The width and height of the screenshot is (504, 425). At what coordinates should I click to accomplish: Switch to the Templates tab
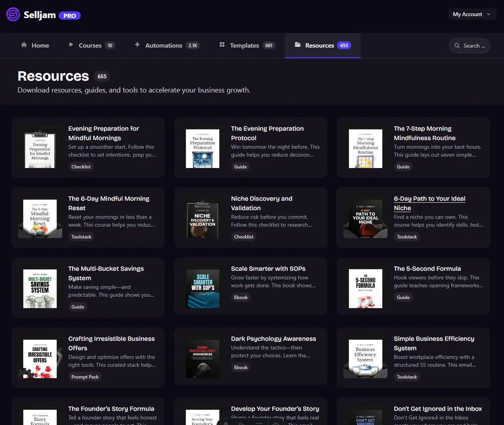pos(245,46)
